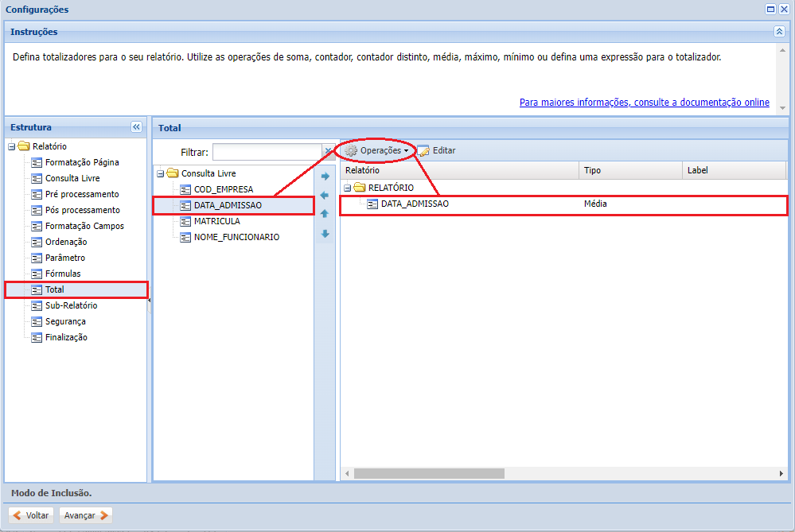Collapse the Instruções panel using chevron icon
The width and height of the screenshot is (795, 532).
click(x=779, y=32)
